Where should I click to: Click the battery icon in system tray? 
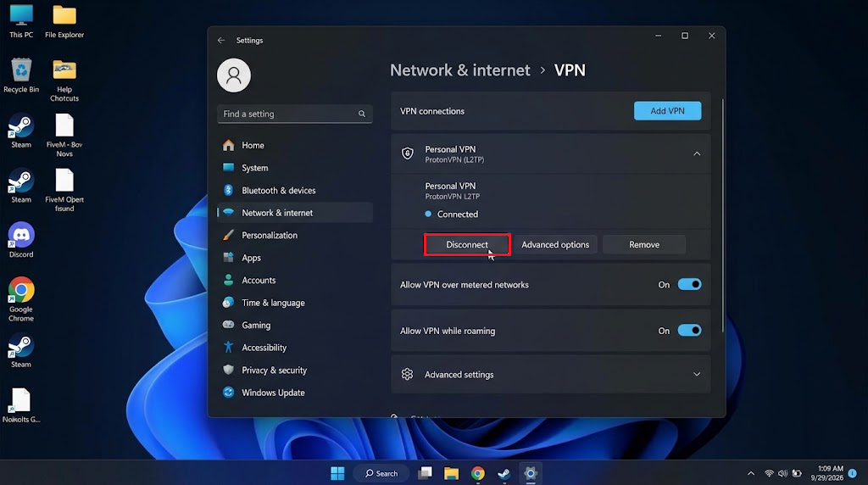click(797, 473)
